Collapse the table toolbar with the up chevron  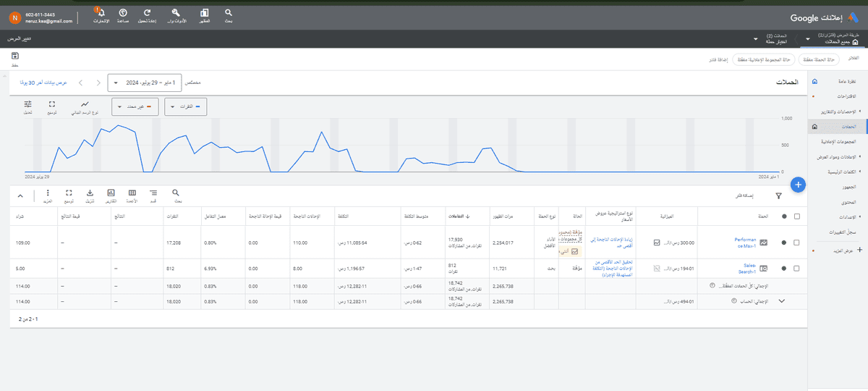[x=20, y=195]
